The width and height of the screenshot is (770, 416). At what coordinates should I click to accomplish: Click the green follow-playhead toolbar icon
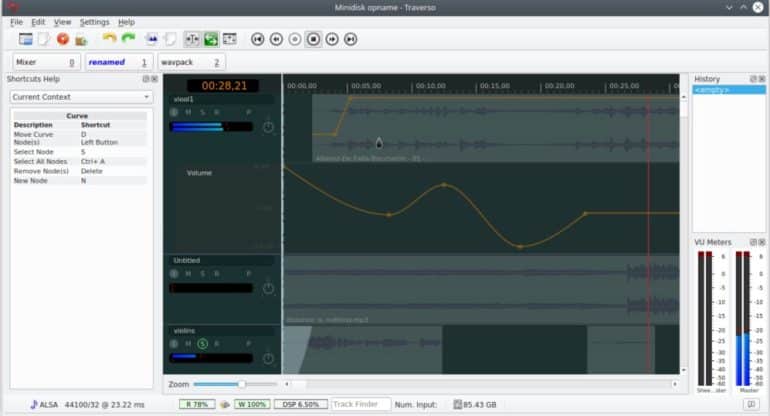211,39
